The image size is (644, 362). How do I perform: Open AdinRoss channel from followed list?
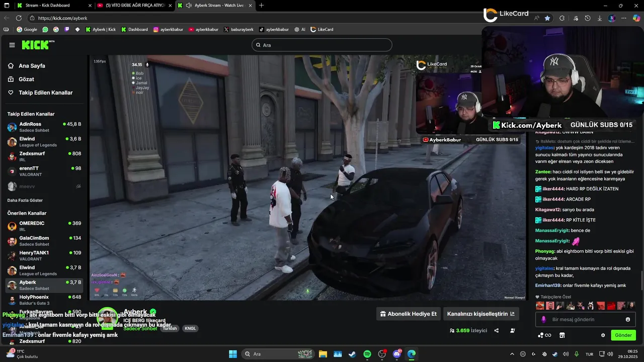(x=44, y=127)
